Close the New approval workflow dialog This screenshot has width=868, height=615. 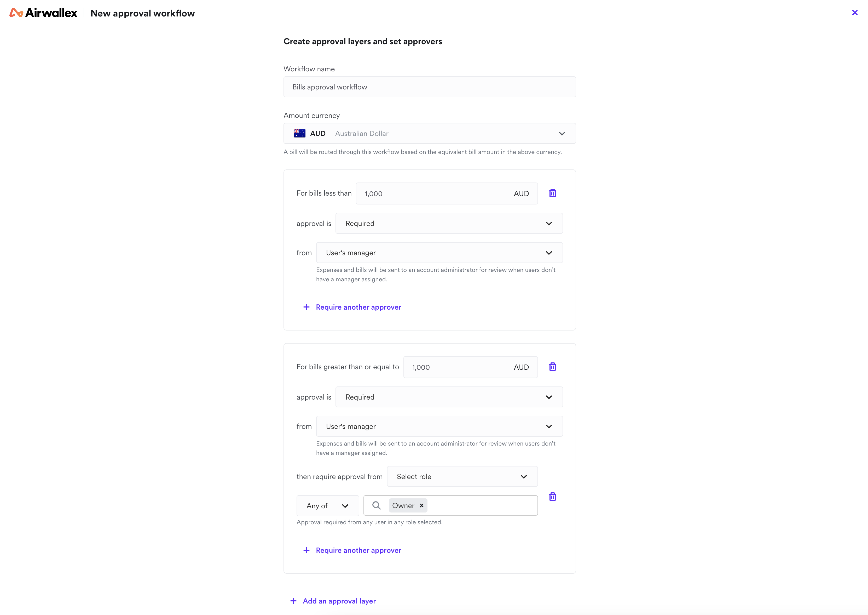(x=855, y=13)
